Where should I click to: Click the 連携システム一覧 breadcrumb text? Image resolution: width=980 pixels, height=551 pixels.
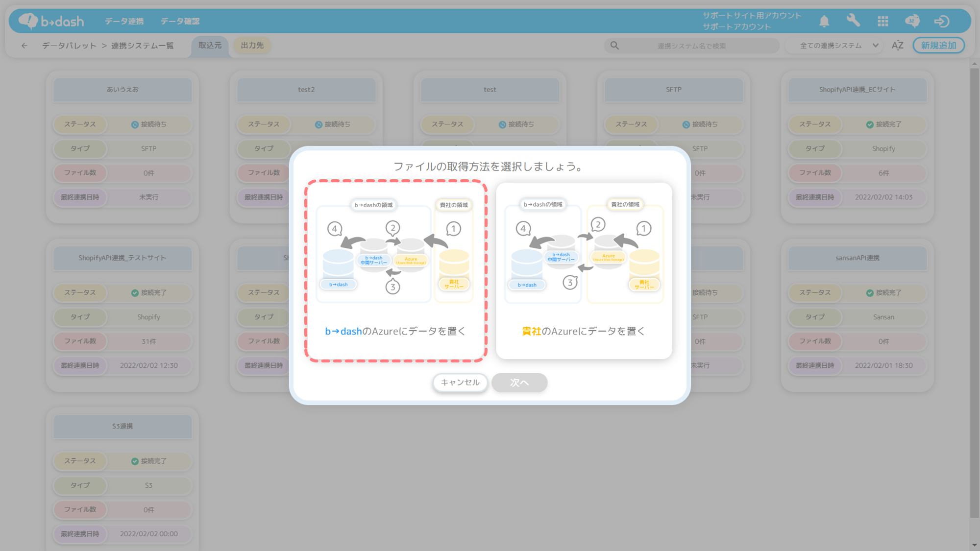tap(142, 46)
